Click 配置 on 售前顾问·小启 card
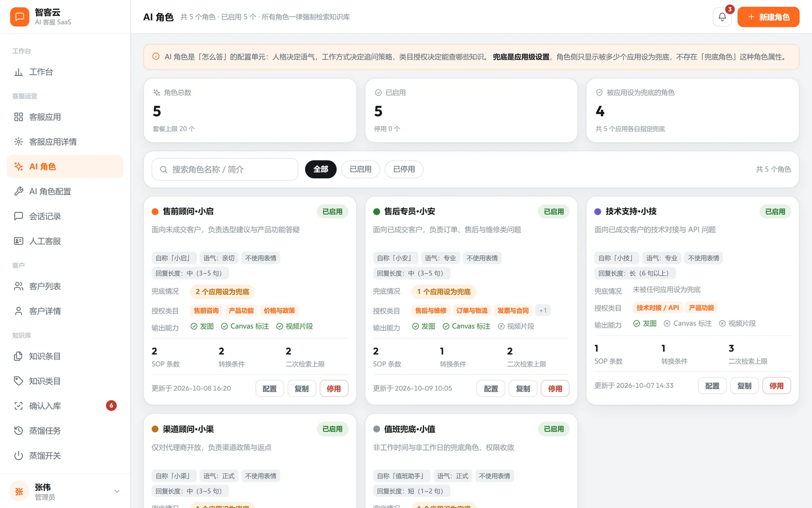The height and width of the screenshot is (508, 812). coord(269,389)
